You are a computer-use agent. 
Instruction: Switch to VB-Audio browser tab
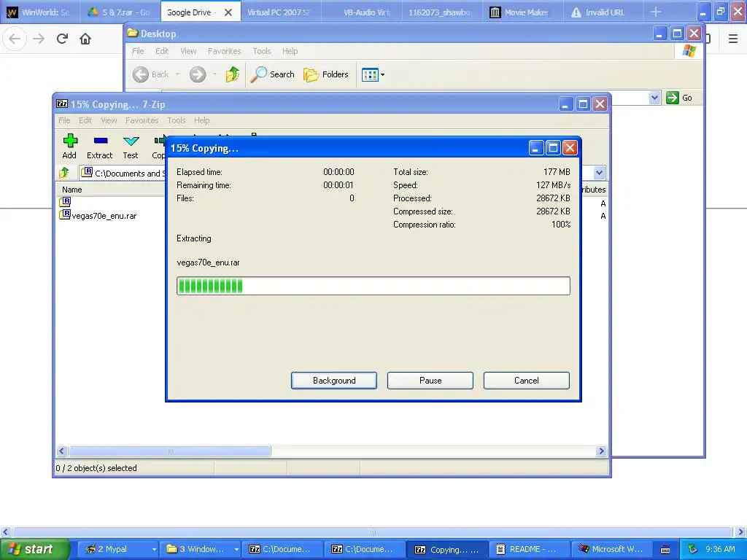coord(362,12)
